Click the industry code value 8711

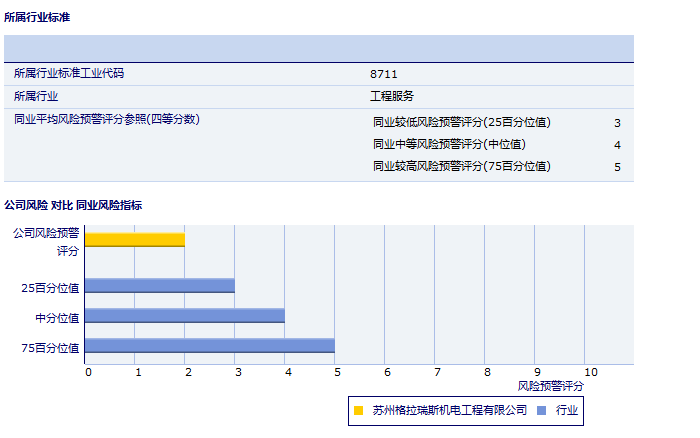[x=384, y=74]
